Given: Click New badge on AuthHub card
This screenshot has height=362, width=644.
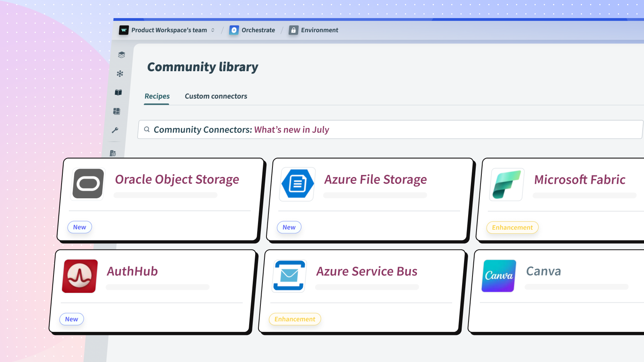Looking at the screenshot, I should [x=72, y=319].
